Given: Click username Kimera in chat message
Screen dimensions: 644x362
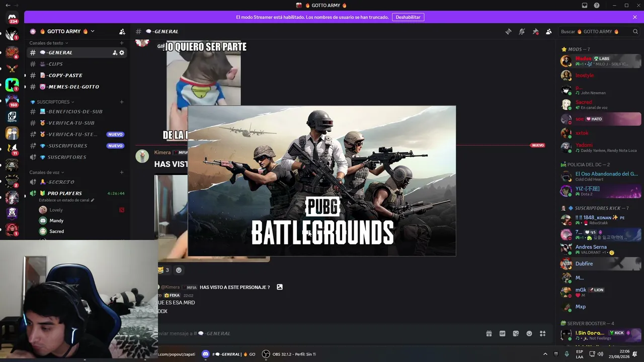Looking at the screenshot, I should pos(163,152).
